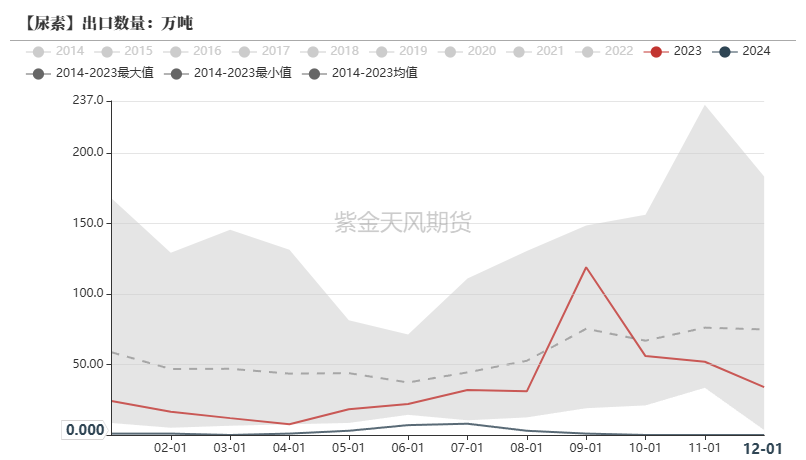Click the 2023 red line low point at 04-01

click(289, 424)
